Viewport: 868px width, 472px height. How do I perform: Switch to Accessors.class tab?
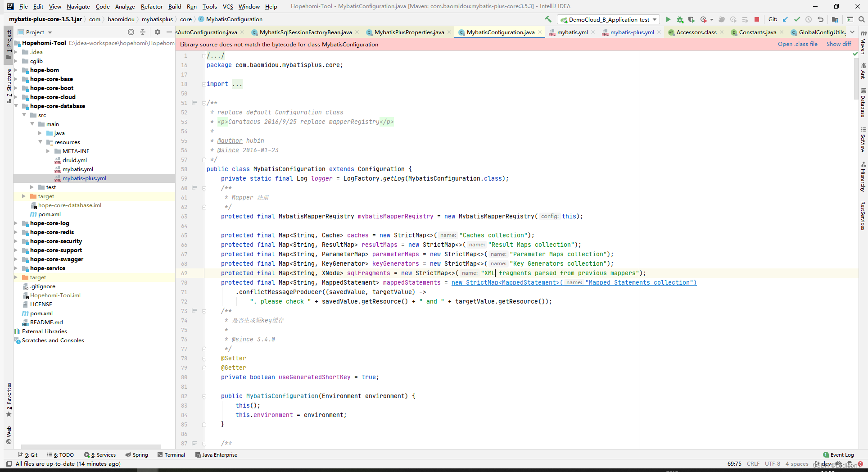(x=696, y=32)
